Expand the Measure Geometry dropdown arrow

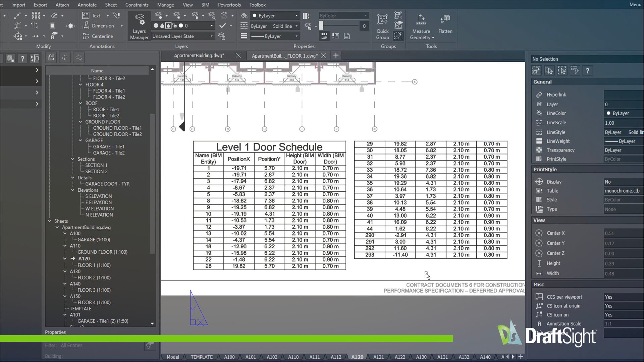(432, 38)
